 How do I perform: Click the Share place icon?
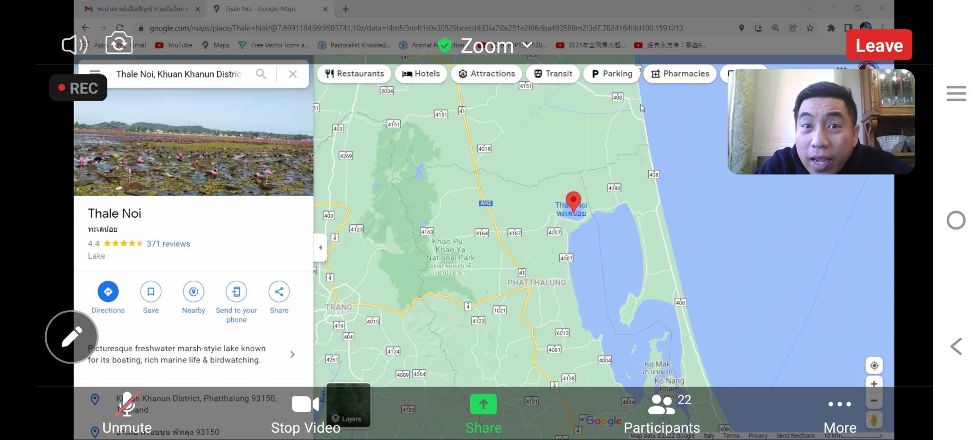click(279, 292)
